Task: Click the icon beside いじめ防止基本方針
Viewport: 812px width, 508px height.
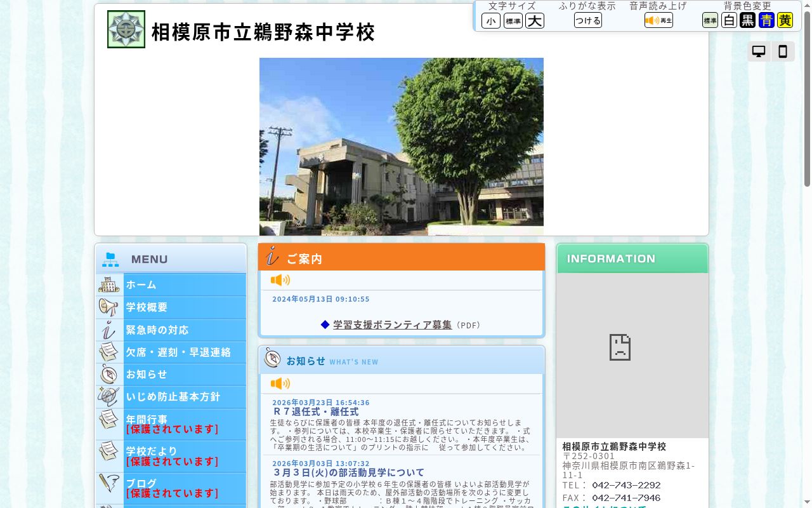Action: click(x=109, y=397)
